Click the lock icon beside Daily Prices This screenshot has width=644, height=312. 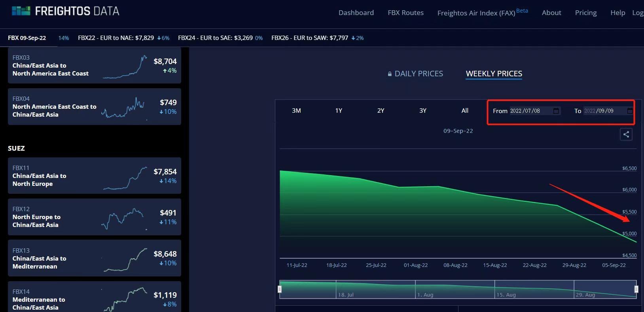[390, 74]
